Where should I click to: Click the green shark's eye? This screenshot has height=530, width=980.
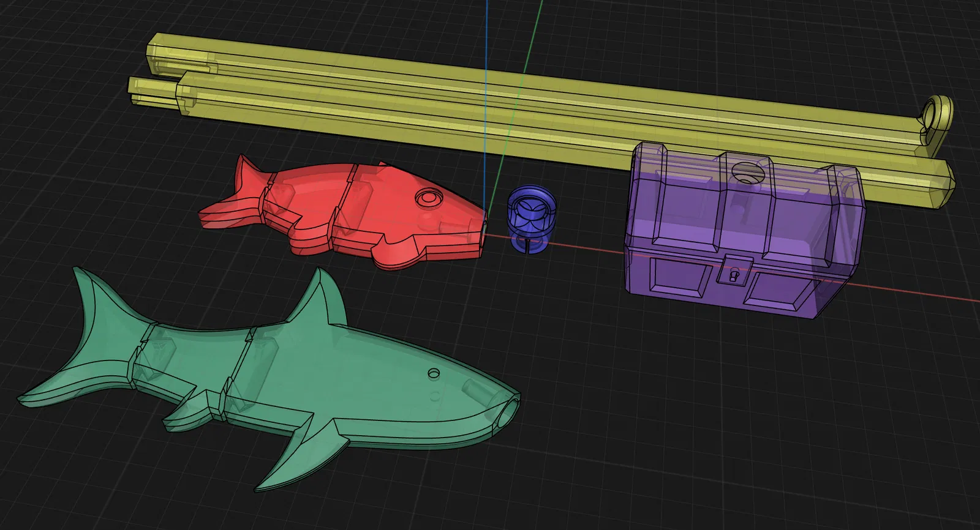point(434,373)
